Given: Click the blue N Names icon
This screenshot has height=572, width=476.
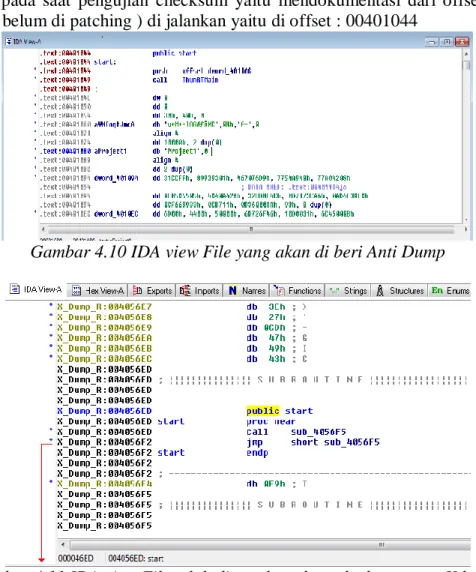Looking at the screenshot, I should (232, 291).
